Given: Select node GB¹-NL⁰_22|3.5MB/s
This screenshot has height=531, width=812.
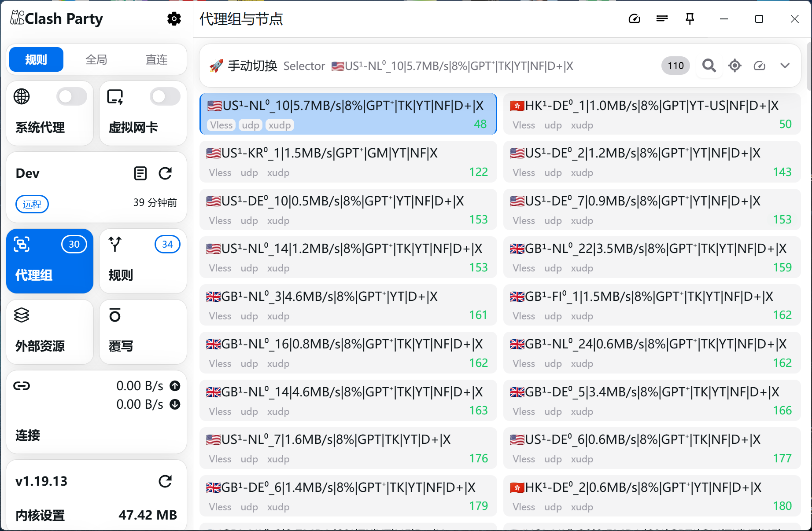Looking at the screenshot, I should pyautogui.click(x=652, y=257).
